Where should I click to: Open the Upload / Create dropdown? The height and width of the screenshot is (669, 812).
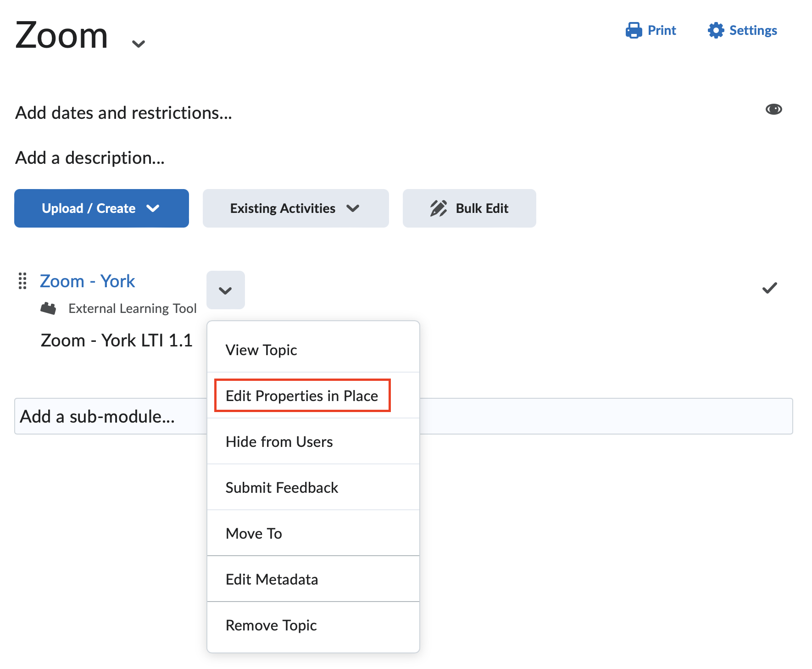pos(101,208)
